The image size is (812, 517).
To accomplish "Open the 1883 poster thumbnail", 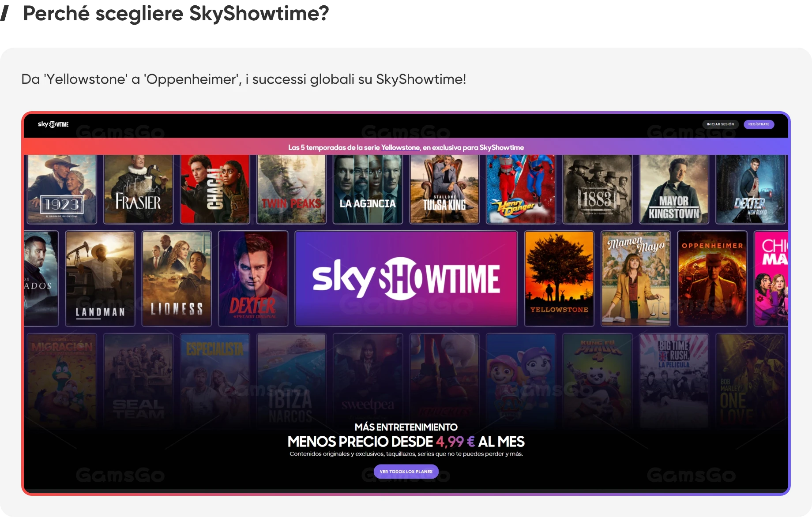I will [598, 189].
